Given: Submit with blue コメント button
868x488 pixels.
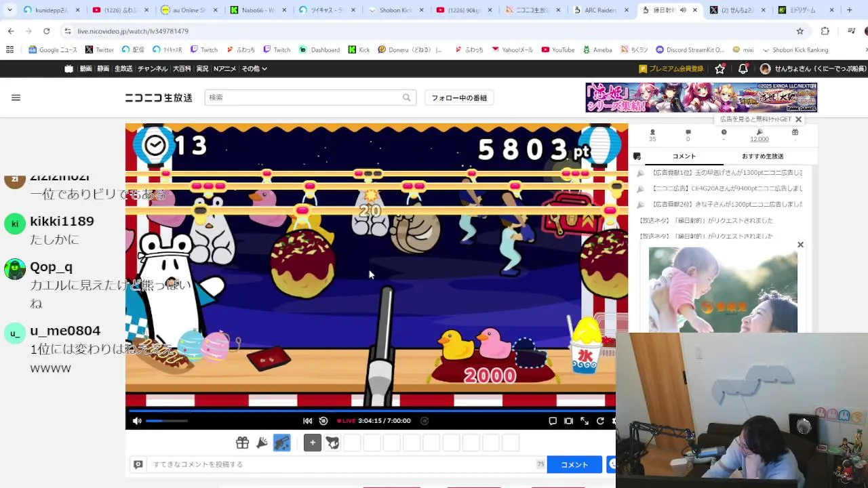Looking at the screenshot, I should pyautogui.click(x=574, y=464).
